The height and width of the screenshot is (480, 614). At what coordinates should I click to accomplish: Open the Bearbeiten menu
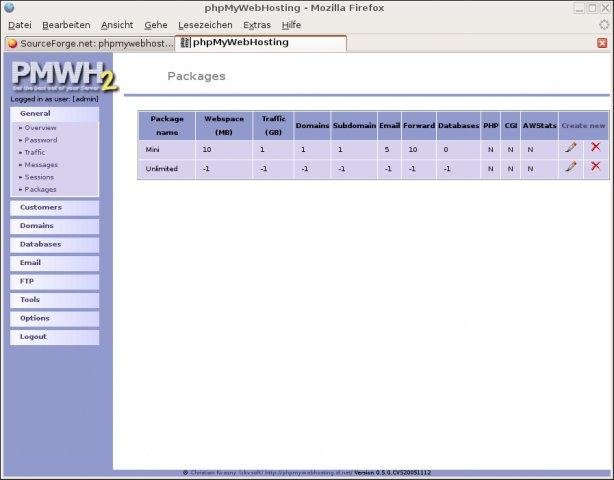pyautogui.click(x=66, y=25)
